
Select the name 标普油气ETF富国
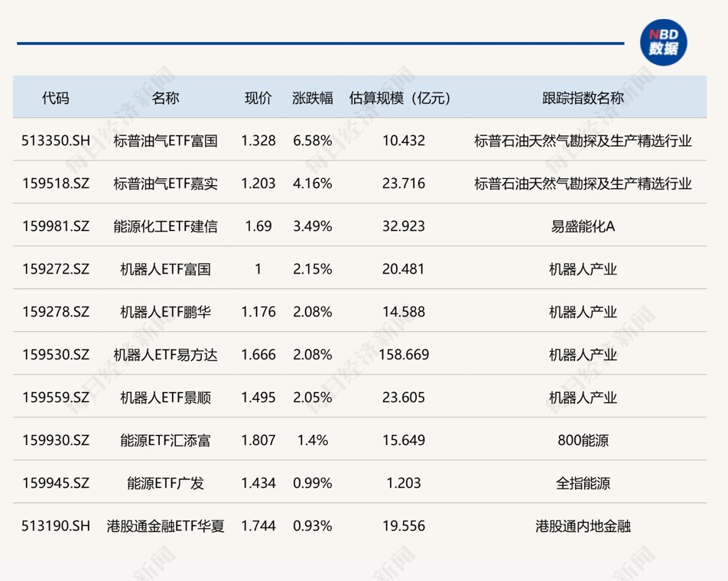coord(165,141)
